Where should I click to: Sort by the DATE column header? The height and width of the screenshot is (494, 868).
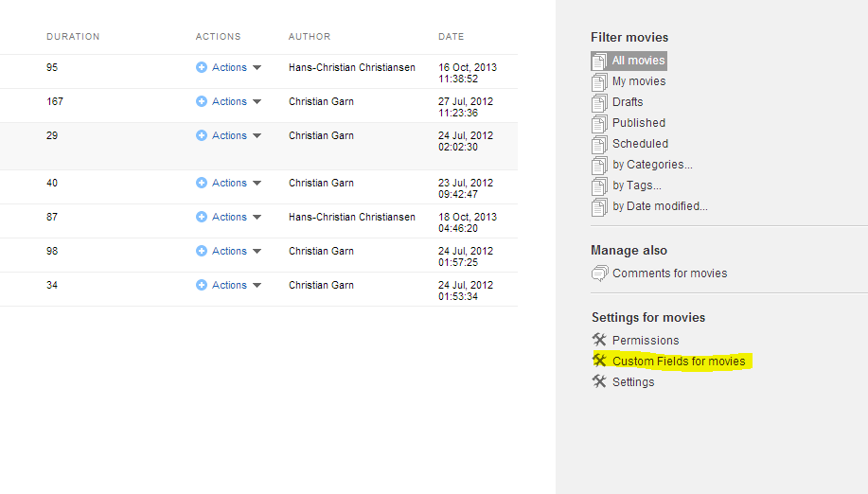click(x=452, y=37)
